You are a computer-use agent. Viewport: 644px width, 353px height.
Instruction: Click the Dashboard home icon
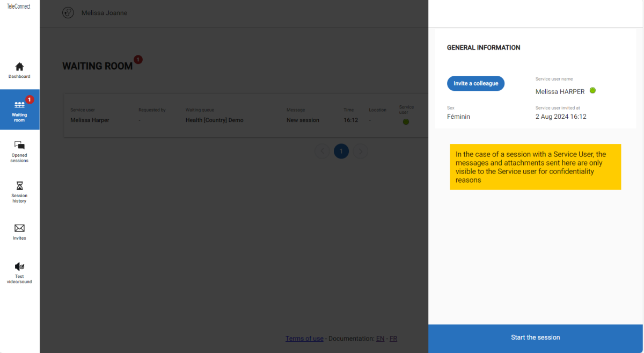pyautogui.click(x=19, y=67)
